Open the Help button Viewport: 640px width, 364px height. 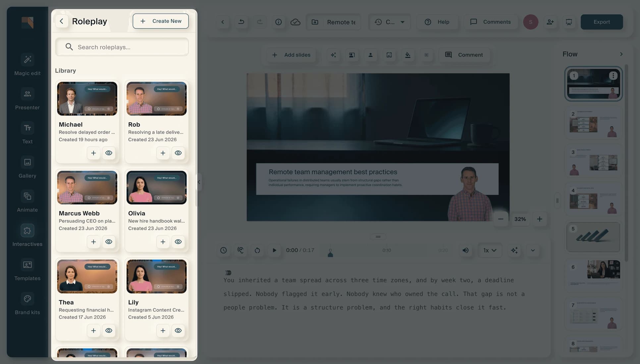[x=437, y=22]
